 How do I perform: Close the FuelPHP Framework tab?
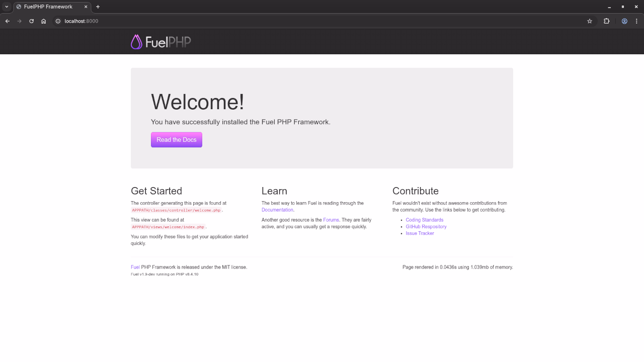tap(86, 7)
